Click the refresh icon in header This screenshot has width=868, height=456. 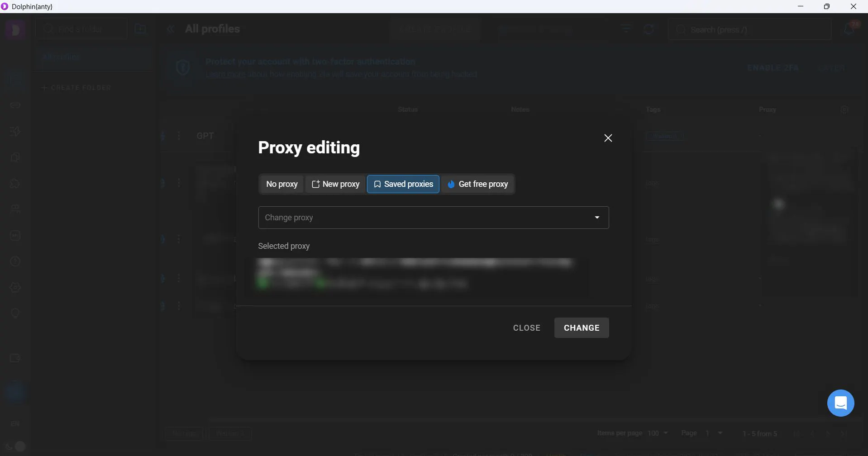click(x=649, y=29)
